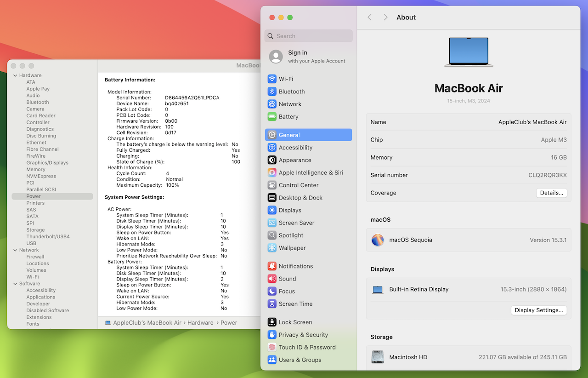Select Graphics/Displays in Hardware list
588x378 pixels.
point(47,163)
